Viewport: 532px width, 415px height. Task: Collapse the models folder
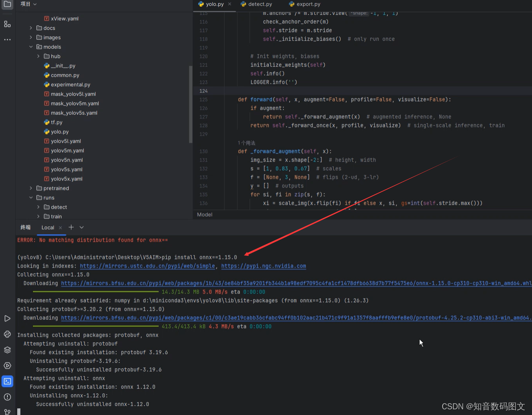[30, 47]
